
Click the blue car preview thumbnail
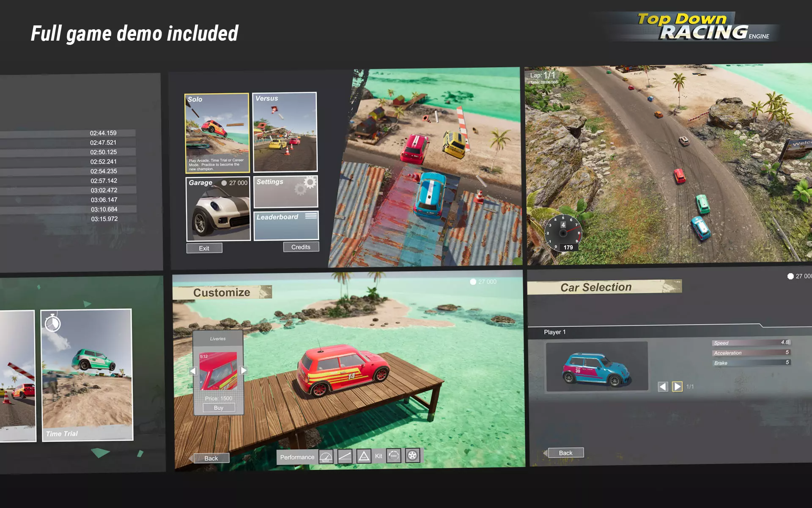(597, 367)
